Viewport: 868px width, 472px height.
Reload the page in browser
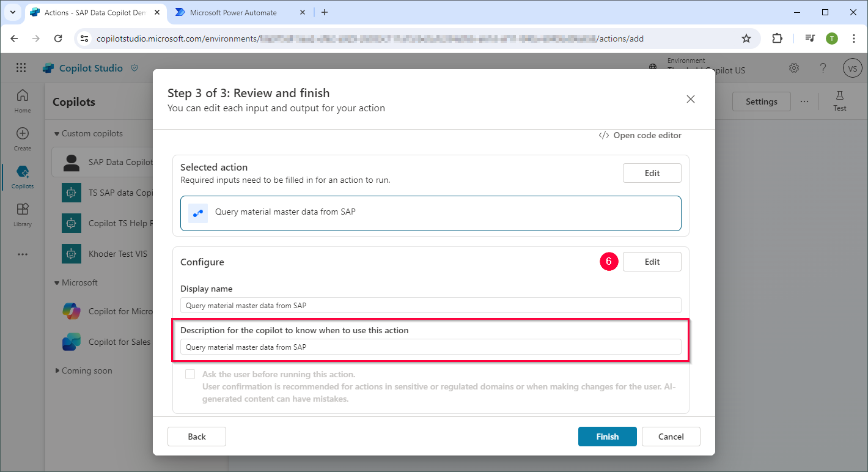point(58,39)
